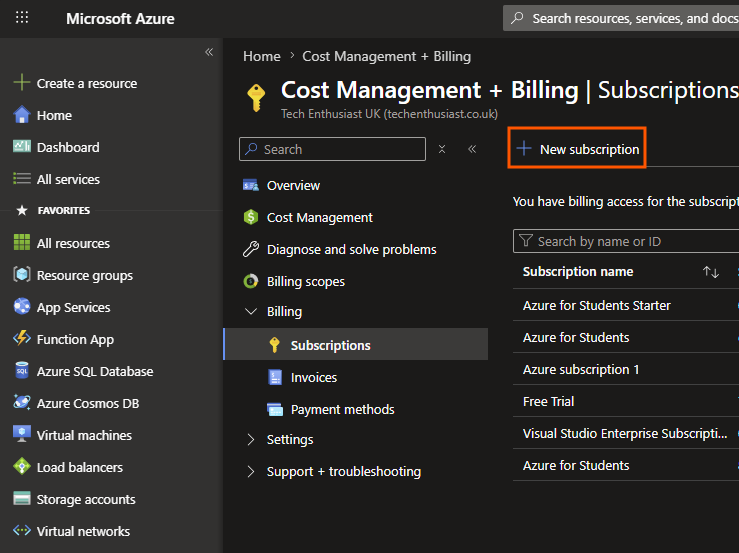Click Subscription name column header
The width and height of the screenshot is (739, 553).
click(578, 272)
